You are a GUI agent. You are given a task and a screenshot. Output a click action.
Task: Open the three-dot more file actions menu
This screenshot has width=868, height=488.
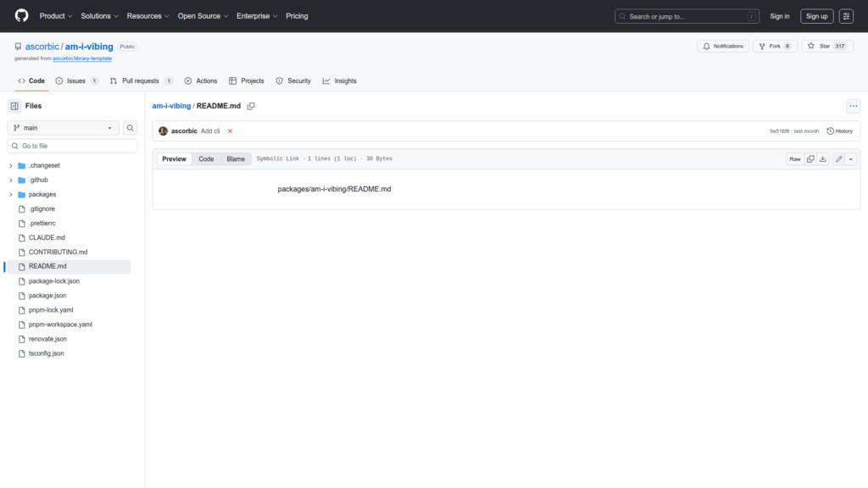(x=853, y=106)
